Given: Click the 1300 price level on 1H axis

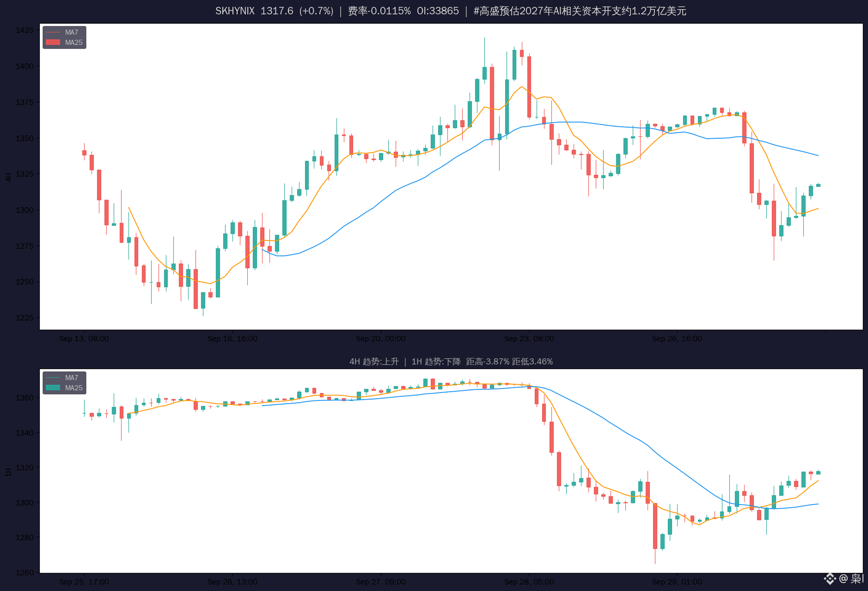Looking at the screenshot, I should coord(24,503).
